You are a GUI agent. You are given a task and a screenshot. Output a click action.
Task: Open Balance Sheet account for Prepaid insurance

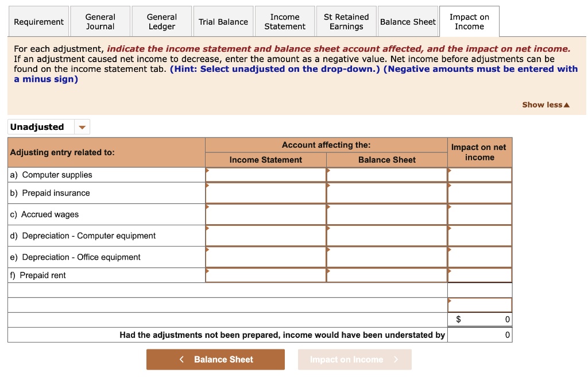386,193
